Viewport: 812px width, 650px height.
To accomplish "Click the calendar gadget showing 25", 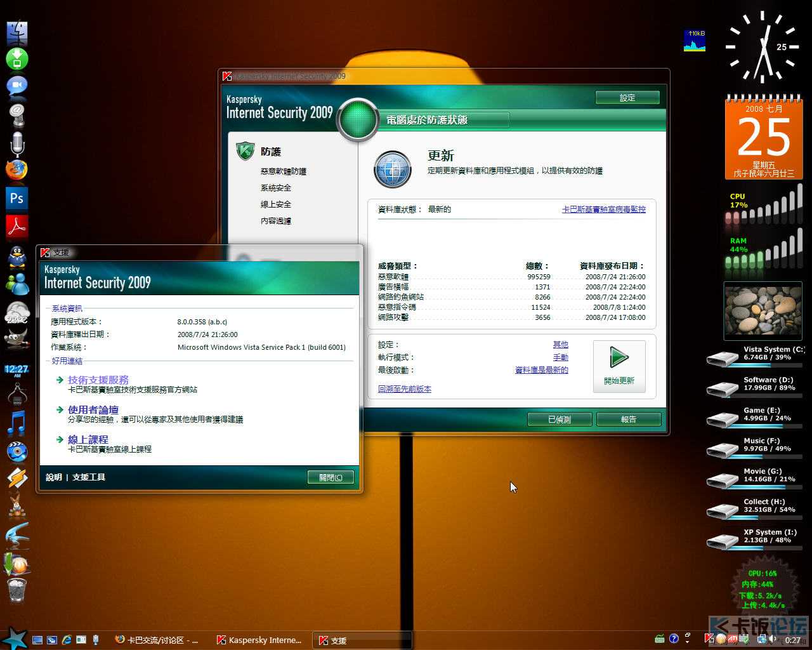I will (x=764, y=136).
